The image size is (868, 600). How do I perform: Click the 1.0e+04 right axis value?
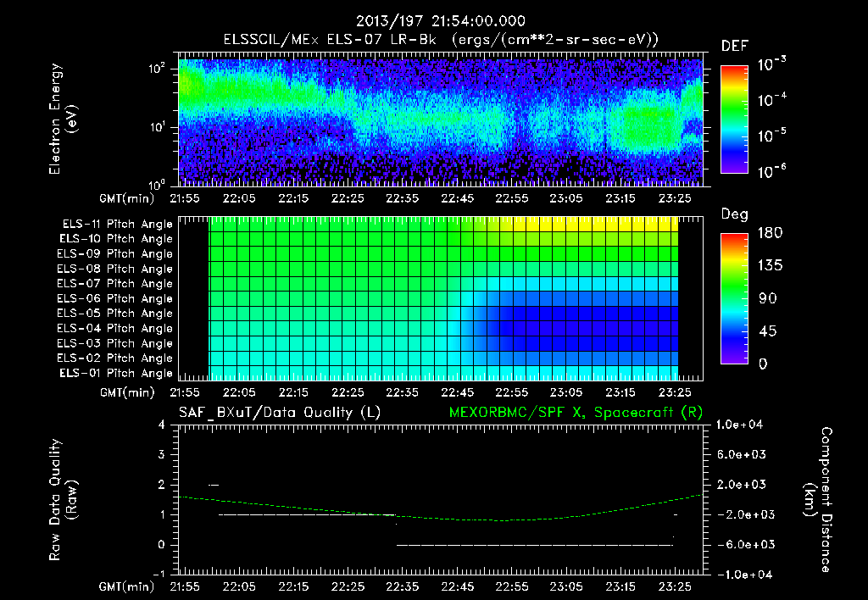(x=739, y=425)
